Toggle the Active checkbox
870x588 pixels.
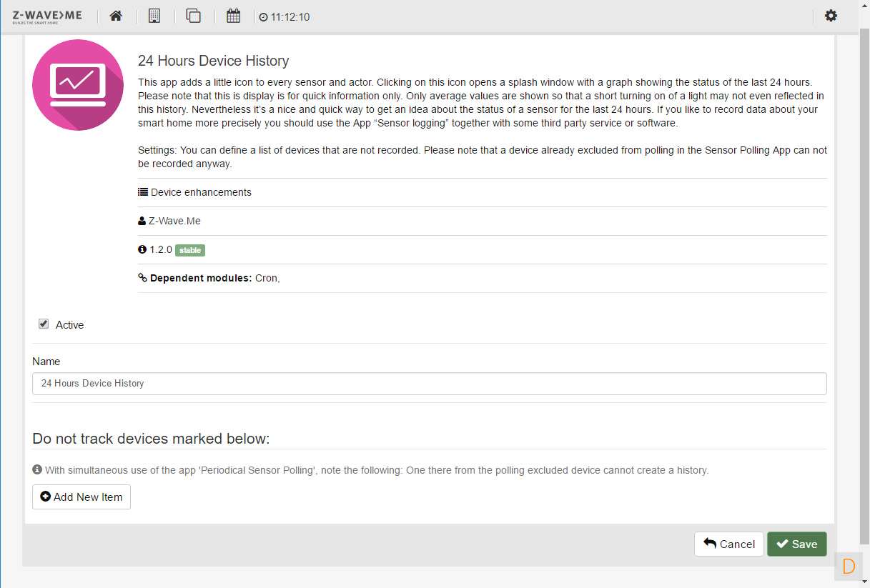(44, 324)
